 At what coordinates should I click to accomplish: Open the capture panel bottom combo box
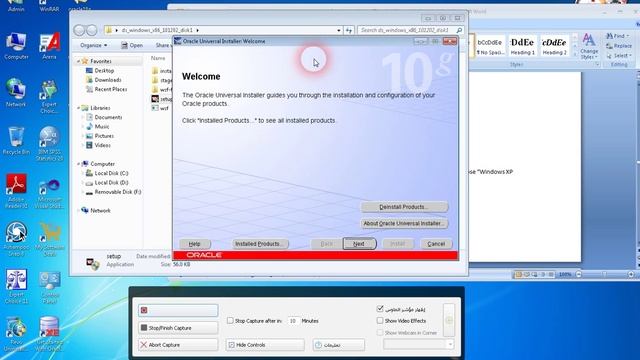tap(418, 344)
